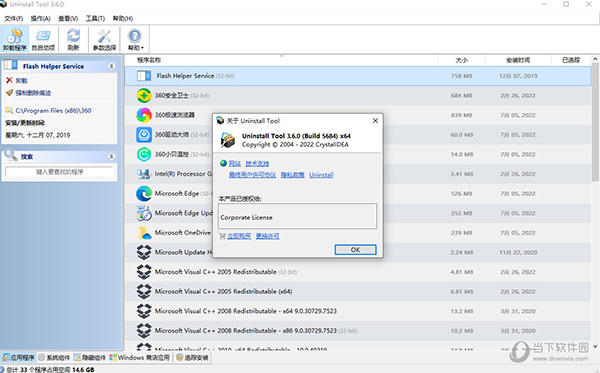Click the Refresh toolbar icon (刷新)
This screenshot has height=373, width=600.
coord(73,39)
